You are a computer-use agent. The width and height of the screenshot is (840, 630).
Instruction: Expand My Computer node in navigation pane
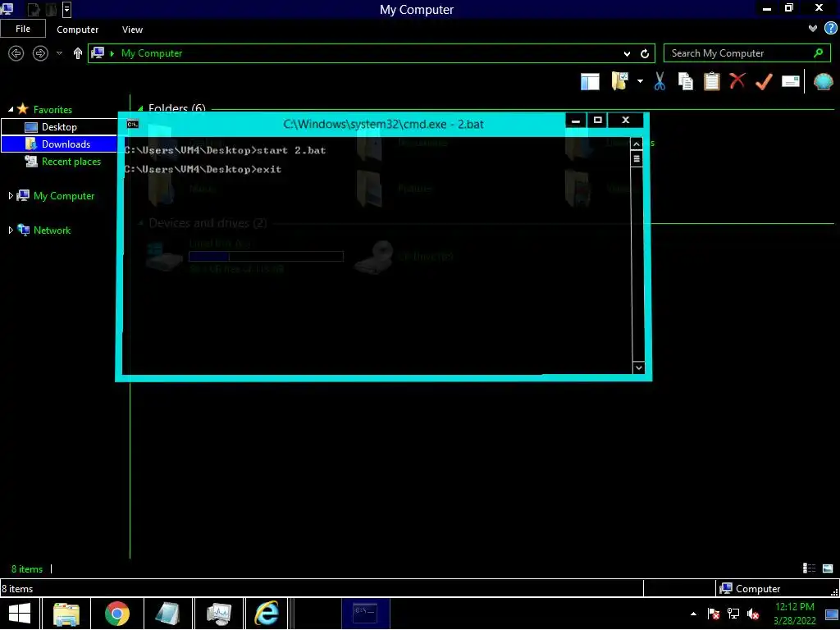coord(10,196)
